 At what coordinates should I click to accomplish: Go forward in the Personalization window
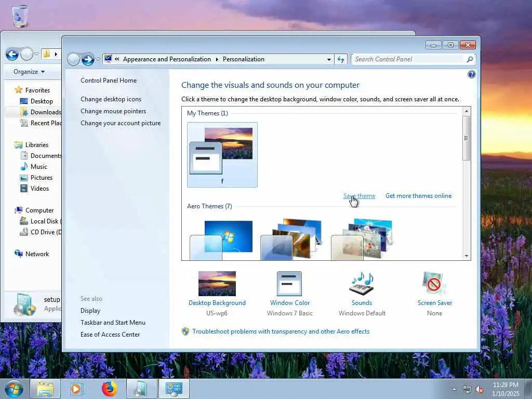pyautogui.click(x=88, y=59)
